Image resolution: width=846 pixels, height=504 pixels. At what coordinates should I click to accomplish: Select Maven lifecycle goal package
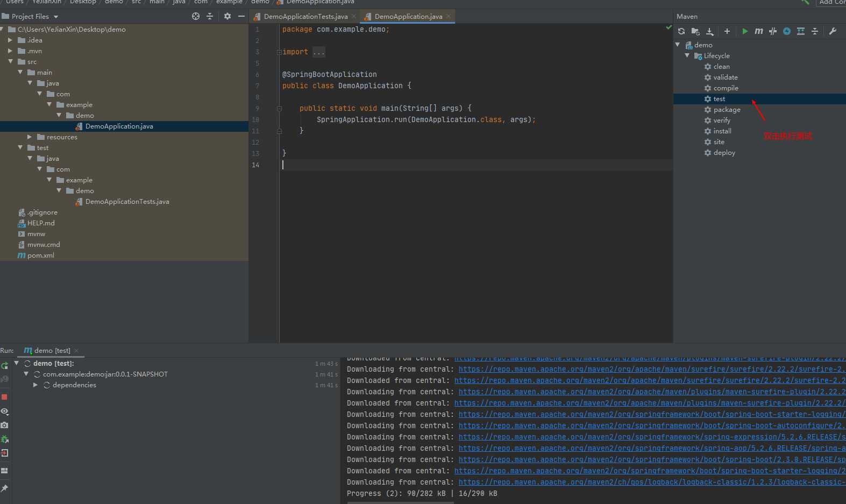[x=727, y=110]
